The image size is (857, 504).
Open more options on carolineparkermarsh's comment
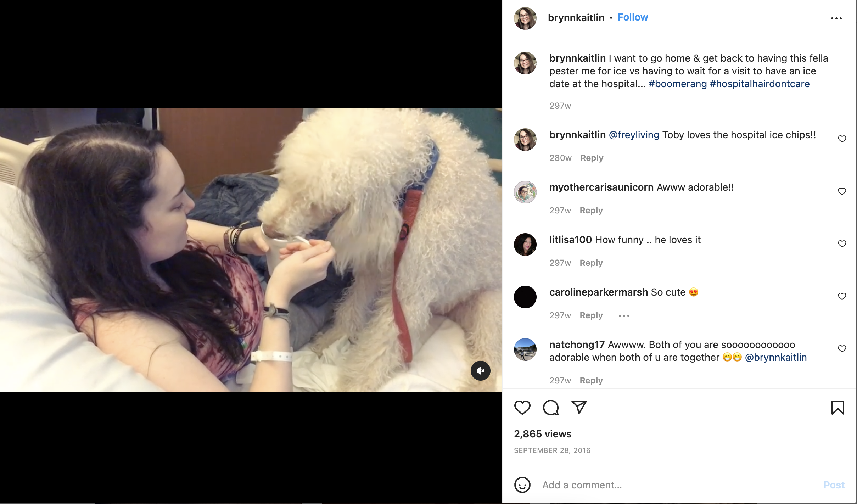click(624, 315)
